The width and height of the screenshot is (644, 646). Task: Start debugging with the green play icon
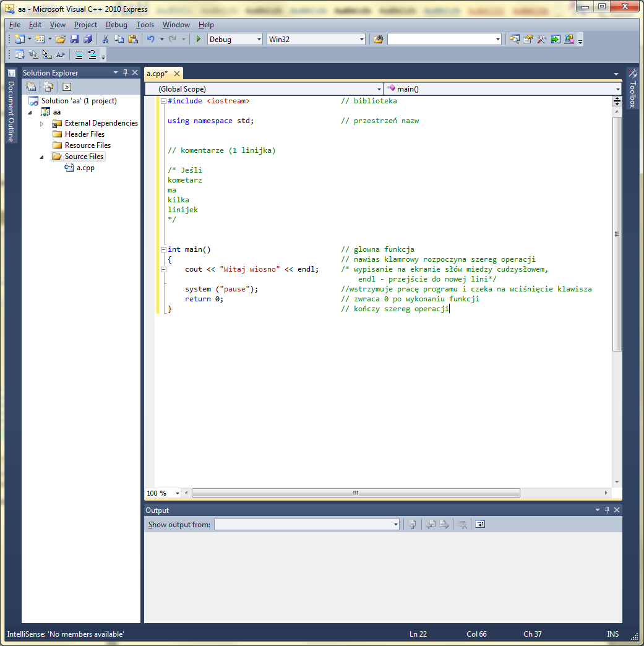click(198, 39)
